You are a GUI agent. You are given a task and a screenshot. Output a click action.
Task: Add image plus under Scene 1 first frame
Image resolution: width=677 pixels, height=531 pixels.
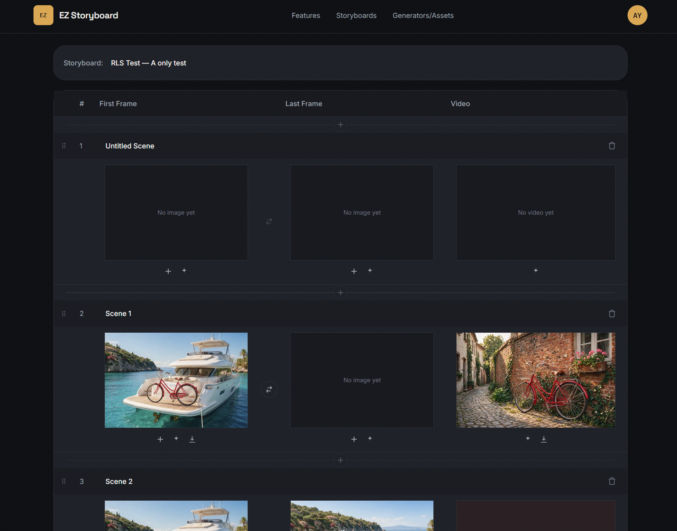click(x=160, y=439)
